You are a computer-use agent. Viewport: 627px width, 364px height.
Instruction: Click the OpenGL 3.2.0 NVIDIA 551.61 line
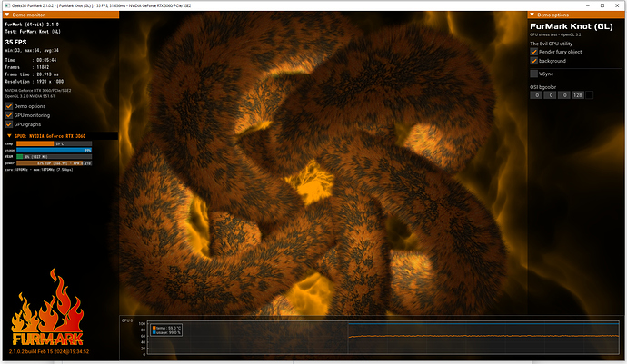(x=30, y=96)
